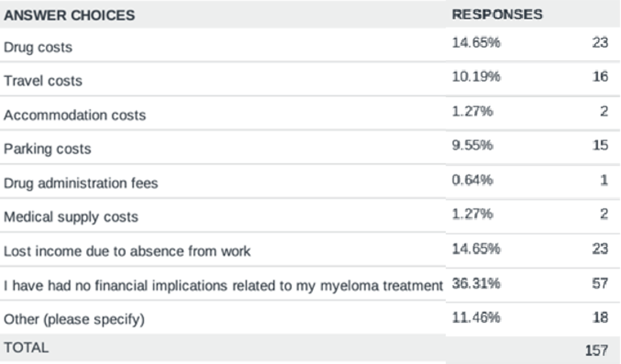
Task: Select the Drug costs row label
Action: coord(38,47)
